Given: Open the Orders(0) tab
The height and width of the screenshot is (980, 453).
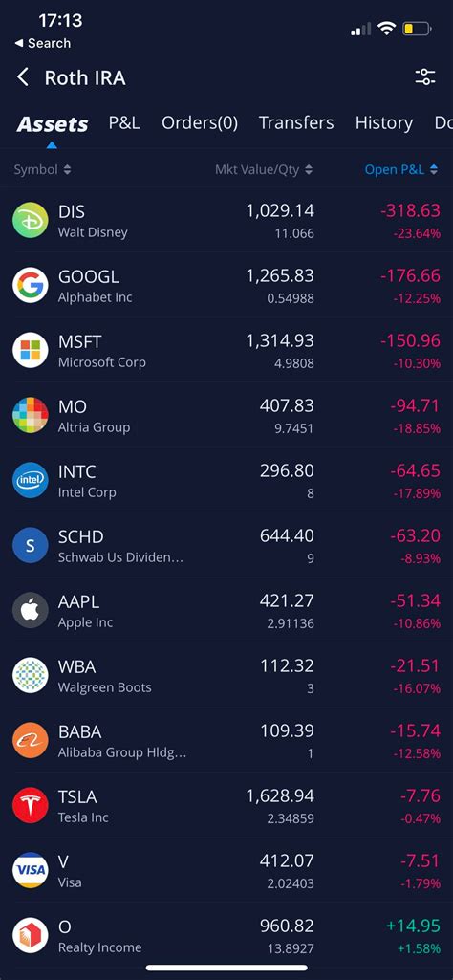Looking at the screenshot, I should pos(200,123).
